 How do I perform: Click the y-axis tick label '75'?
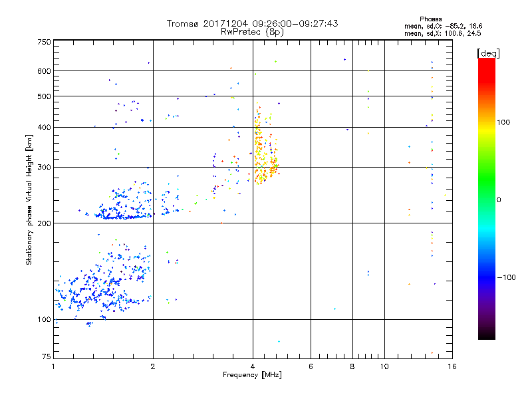click(x=47, y=356)
